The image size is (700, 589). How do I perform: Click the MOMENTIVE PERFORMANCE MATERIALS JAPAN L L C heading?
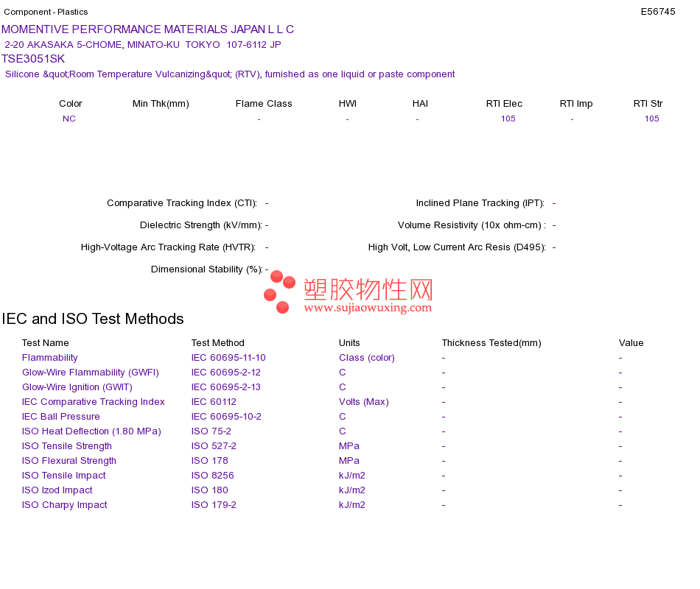pyautogui.click(x=147, y=29)
